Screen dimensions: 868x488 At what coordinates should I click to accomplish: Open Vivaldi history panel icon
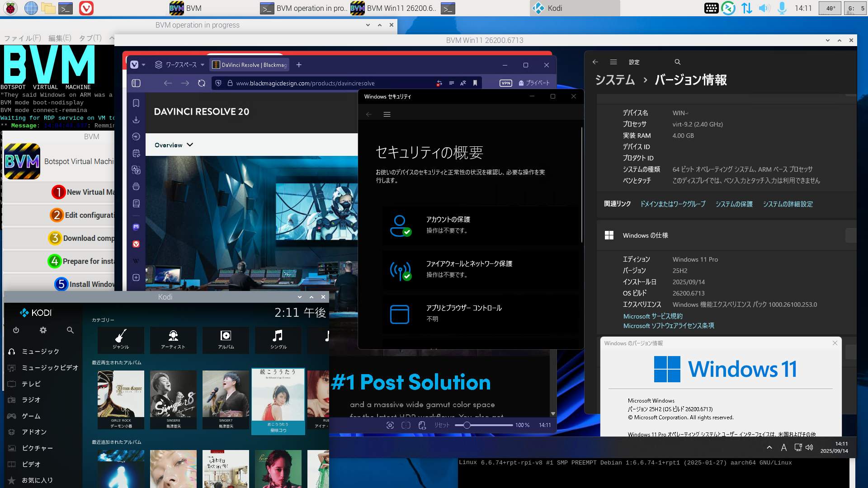(x=136, y=136)
